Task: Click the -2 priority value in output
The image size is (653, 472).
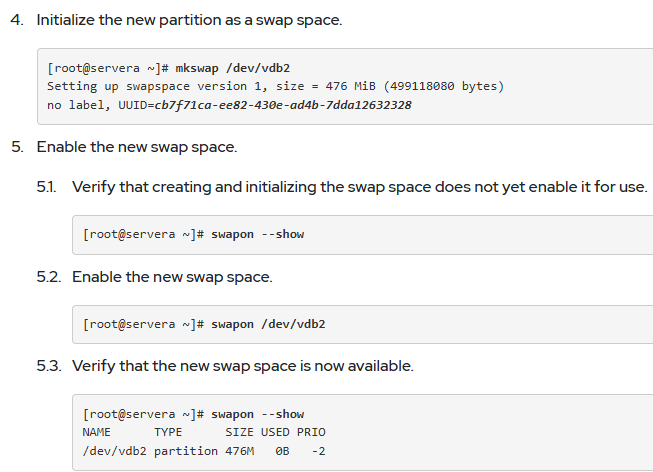Action: 319,451
